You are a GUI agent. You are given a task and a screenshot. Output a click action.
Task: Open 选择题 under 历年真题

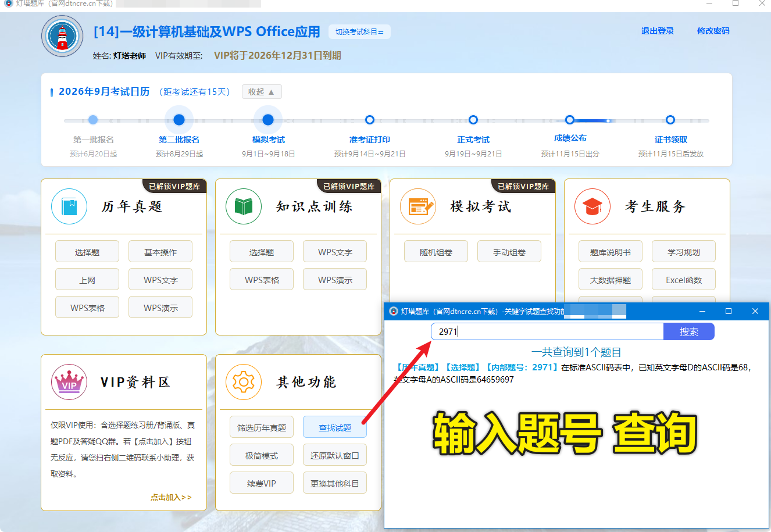(x=87, y=252)
